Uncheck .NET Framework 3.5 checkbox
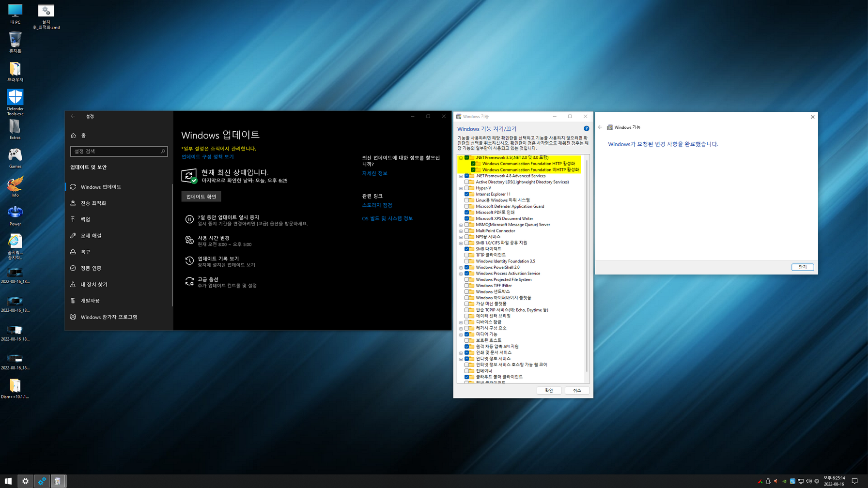868x488 pixels. coord(467,158)
